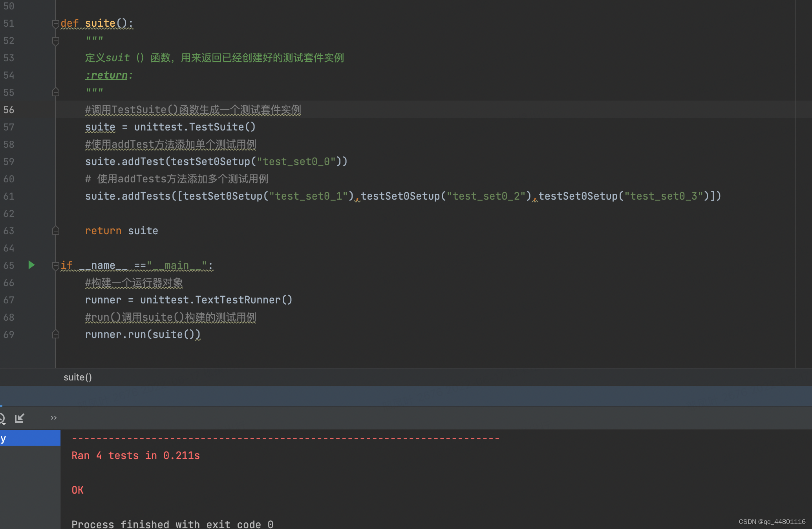Screen dimensions: 812x529
Task: Click the OK result in console
Action: tap(78, 490)
